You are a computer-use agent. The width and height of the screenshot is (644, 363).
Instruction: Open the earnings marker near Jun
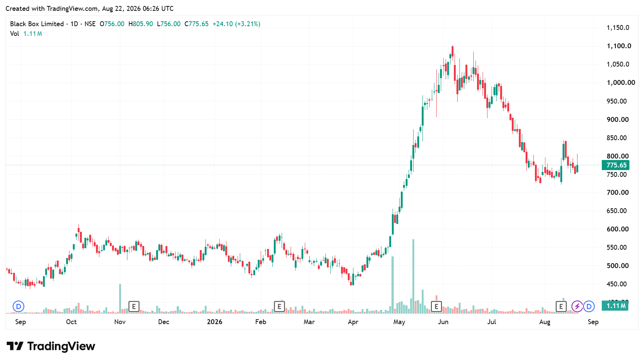(x=436, y=307)
